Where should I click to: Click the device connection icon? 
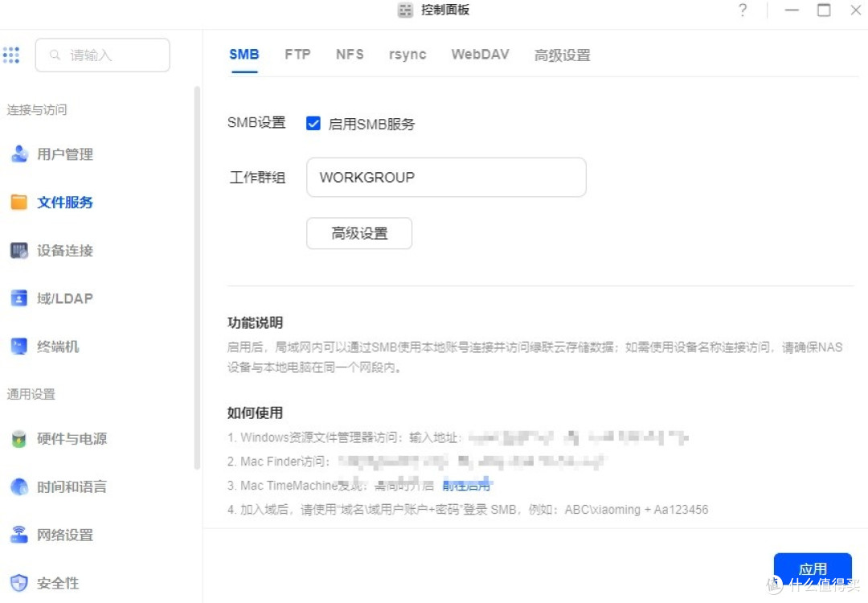pyautogui.click(x=19, y=250)
